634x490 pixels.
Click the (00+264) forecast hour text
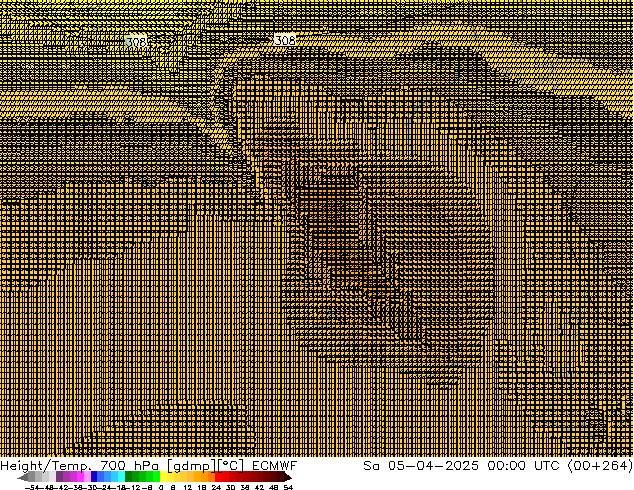(600, 466)
